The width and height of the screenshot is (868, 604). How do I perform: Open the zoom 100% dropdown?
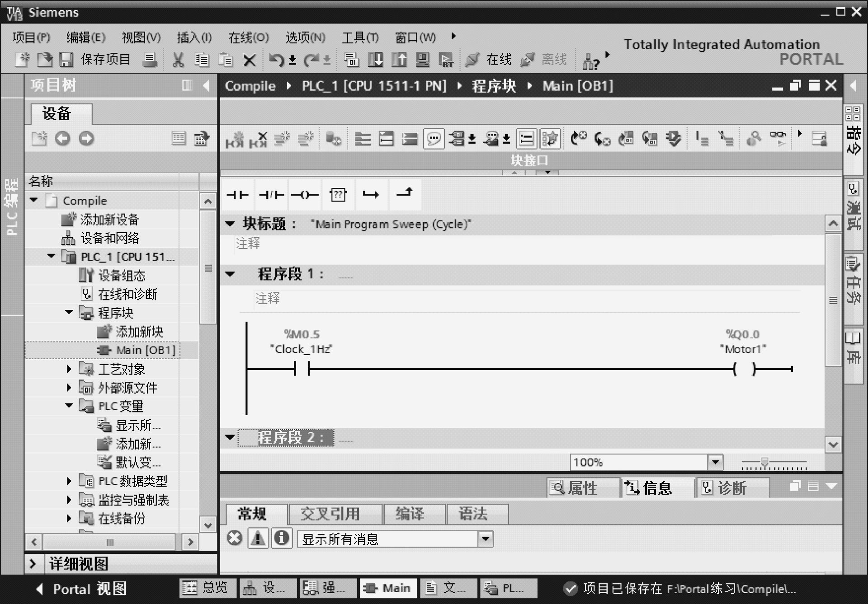(715, 462)
